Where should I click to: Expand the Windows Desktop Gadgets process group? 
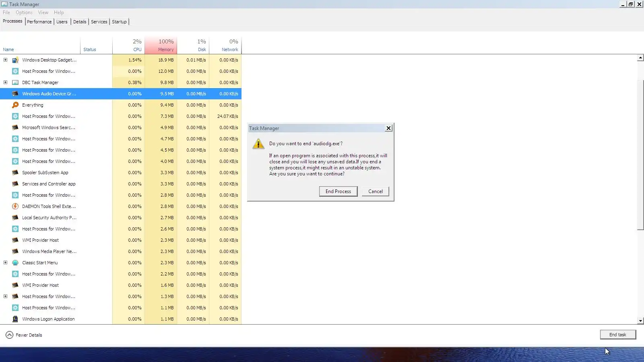(x=5, y=60)
